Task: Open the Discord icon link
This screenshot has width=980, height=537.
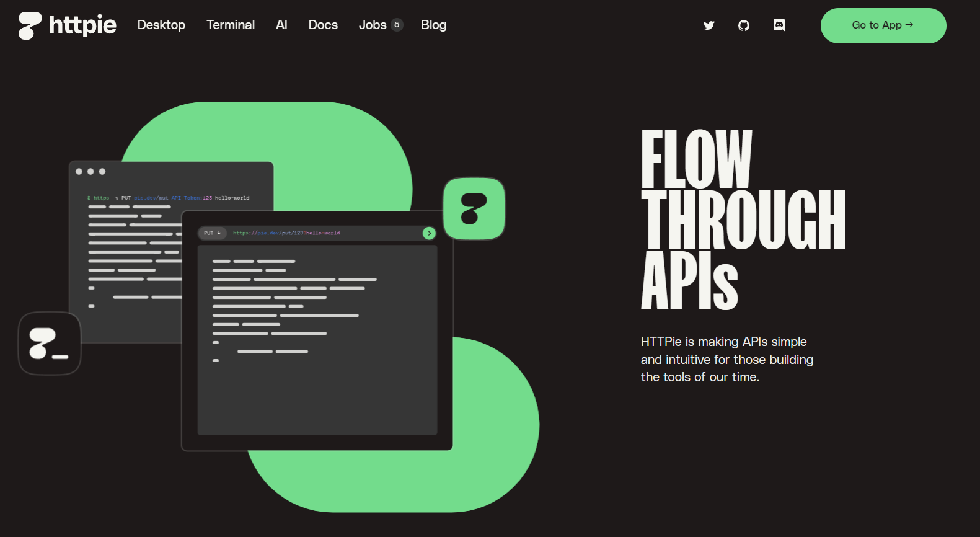Action: click(779, 25)
